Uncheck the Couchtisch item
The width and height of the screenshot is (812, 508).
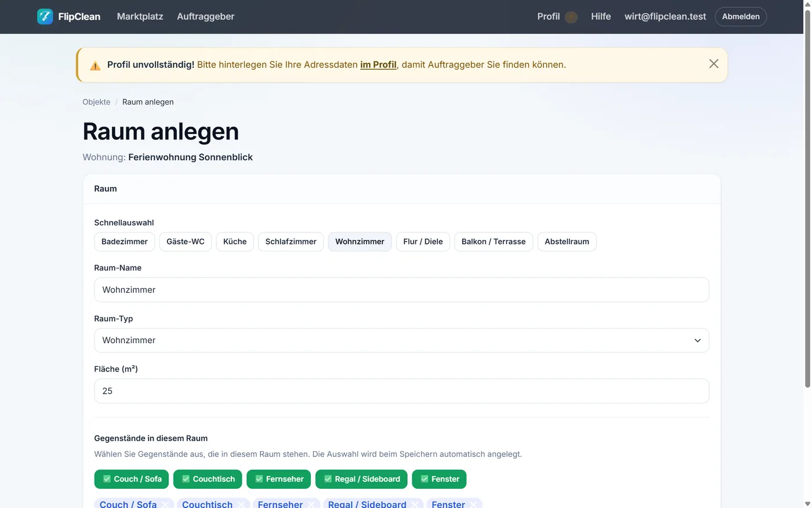(208, 479)
